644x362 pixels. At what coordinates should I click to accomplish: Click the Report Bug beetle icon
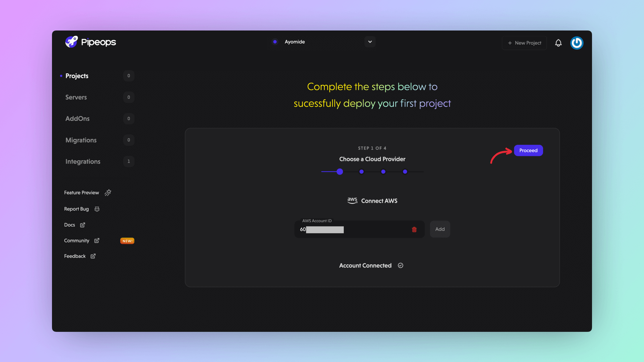tap(96, 208)
